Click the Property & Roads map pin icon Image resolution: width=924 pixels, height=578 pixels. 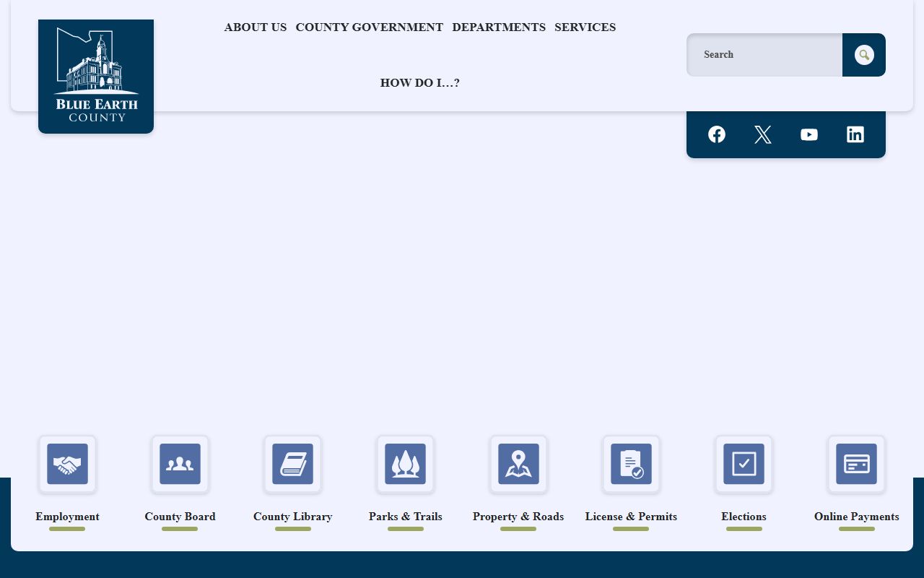coord(518,464)
